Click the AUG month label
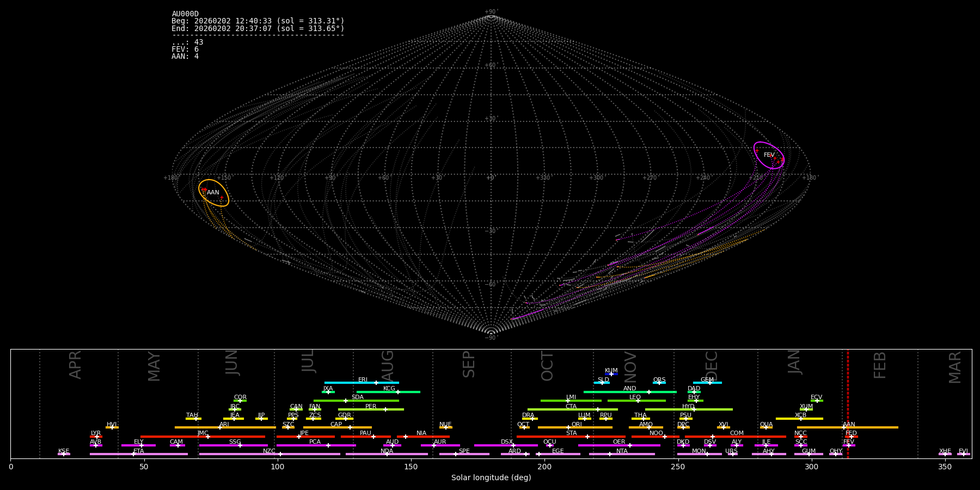 [x=388, y=366]
